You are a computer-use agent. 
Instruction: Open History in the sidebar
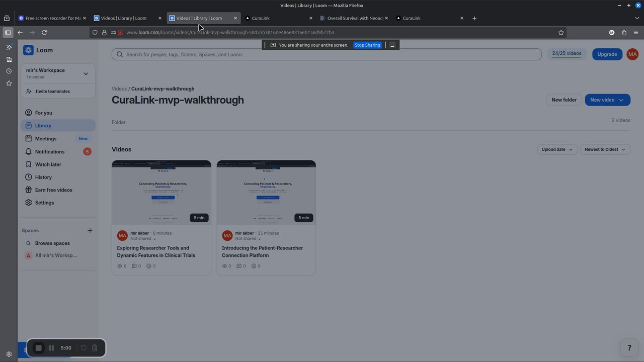tap(58, 177)
